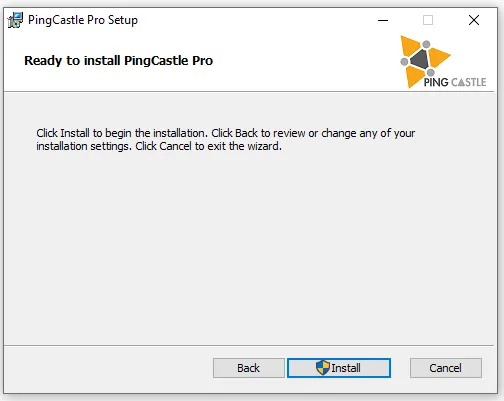Go back with the Back button
The image size is (504, 401).
click(x=249, y=368)
